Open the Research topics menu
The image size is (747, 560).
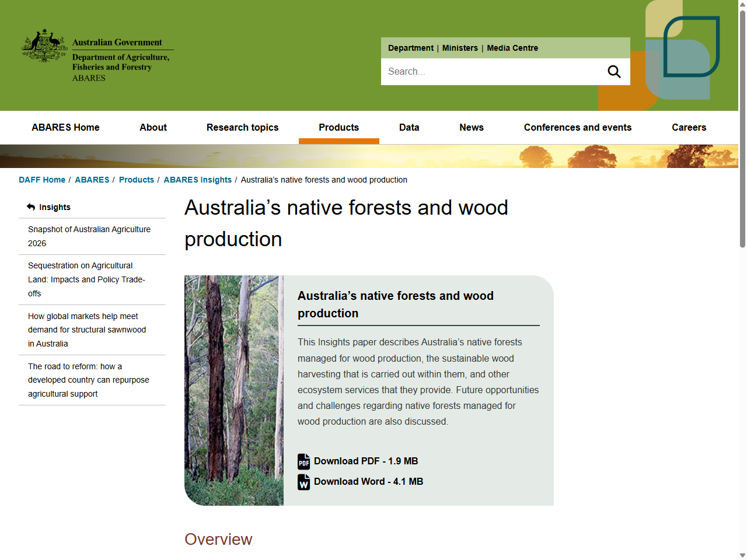tap(243, 127)
